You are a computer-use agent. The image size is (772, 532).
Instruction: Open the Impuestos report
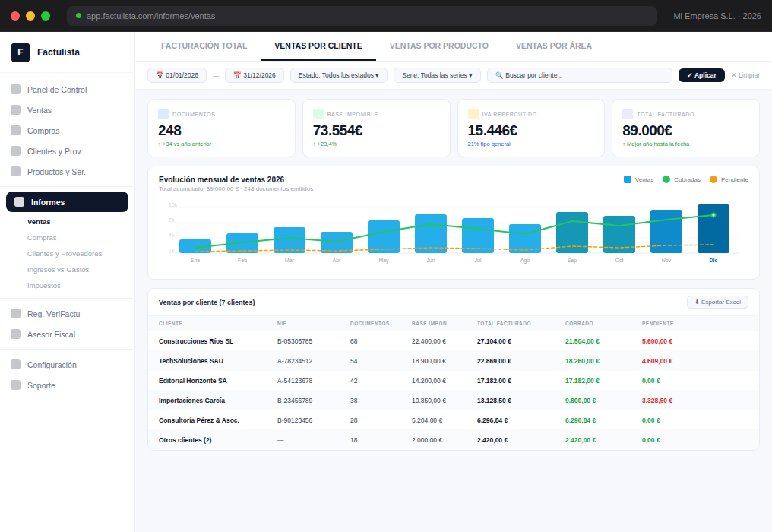pos(44,286)
